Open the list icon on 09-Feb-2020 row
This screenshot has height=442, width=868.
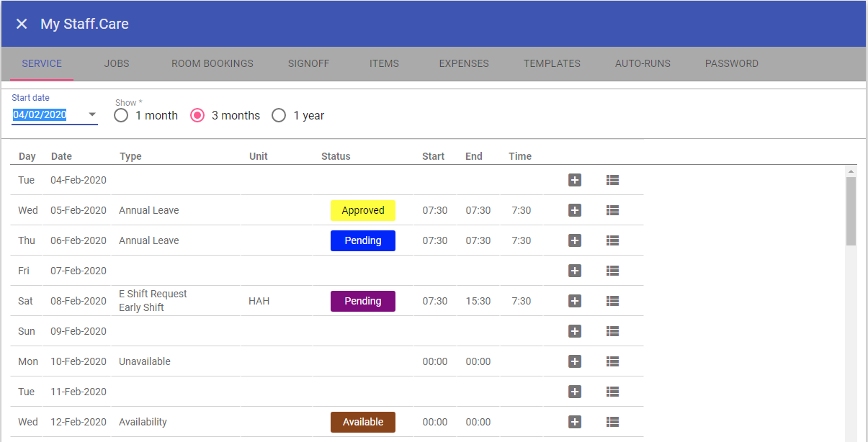coord(612,331)
